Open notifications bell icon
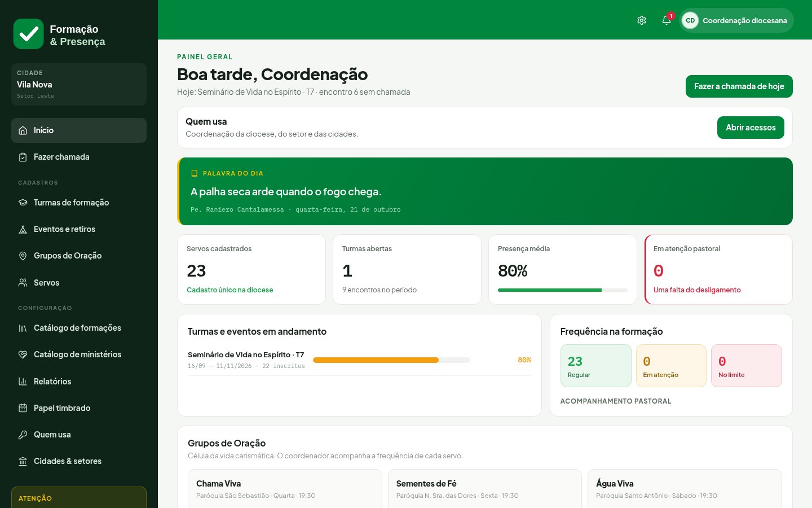 pos(667,20)
